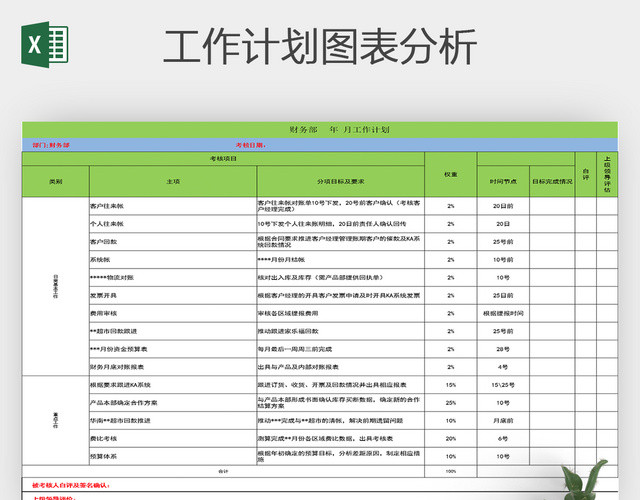Click the 20日前 time node cell

click(x=503, y=206)
